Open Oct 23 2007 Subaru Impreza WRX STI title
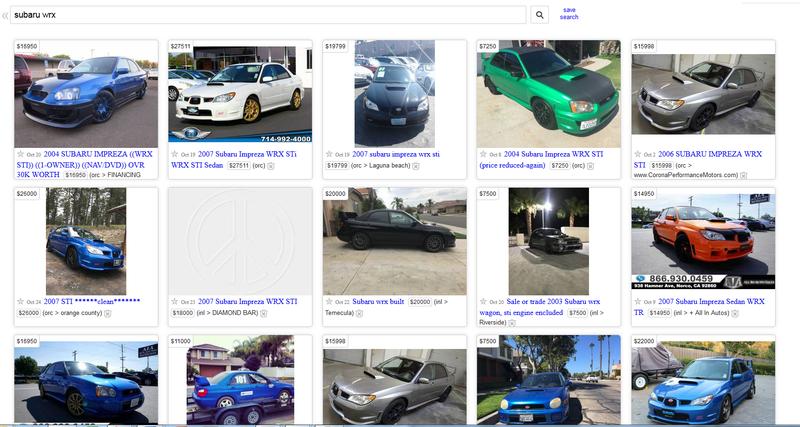Screen dimensions: 800x427 tap(247, 302)
